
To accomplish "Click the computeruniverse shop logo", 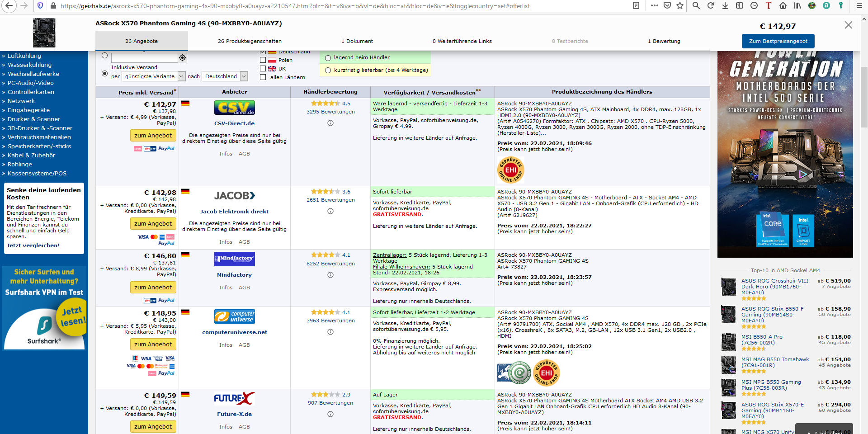I will point(234,316).
